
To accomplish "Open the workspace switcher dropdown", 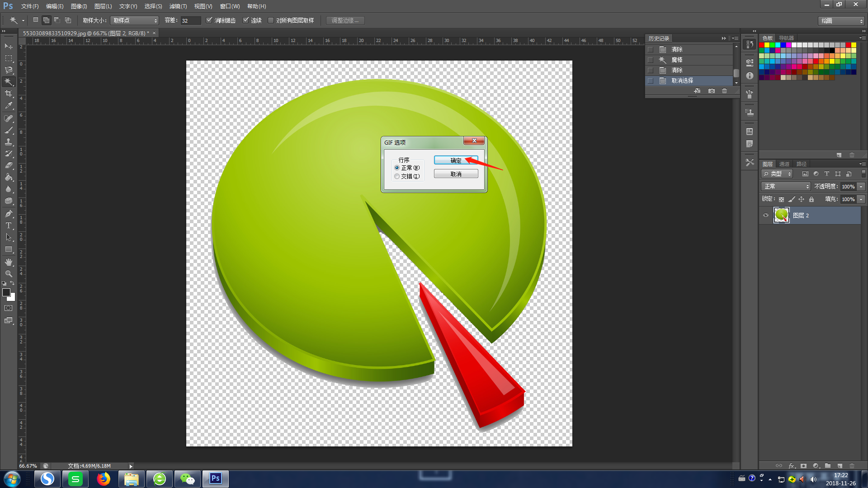I will tap(841, 21).
